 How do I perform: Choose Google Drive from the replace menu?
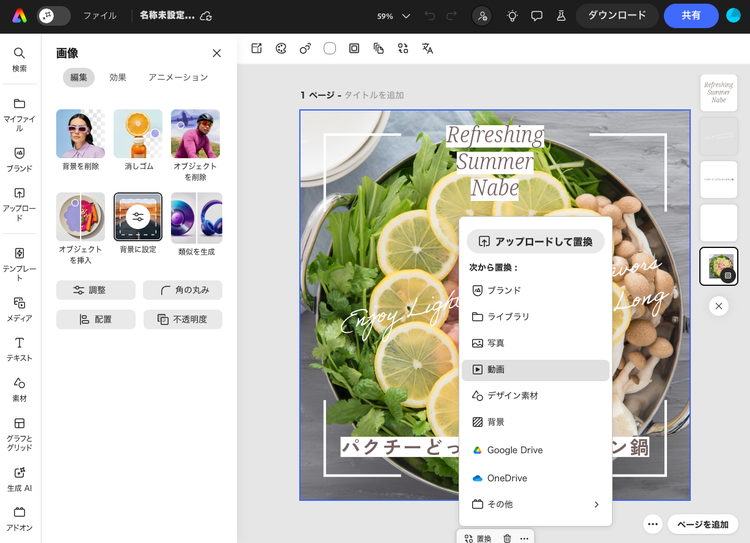tap(535, 450)
